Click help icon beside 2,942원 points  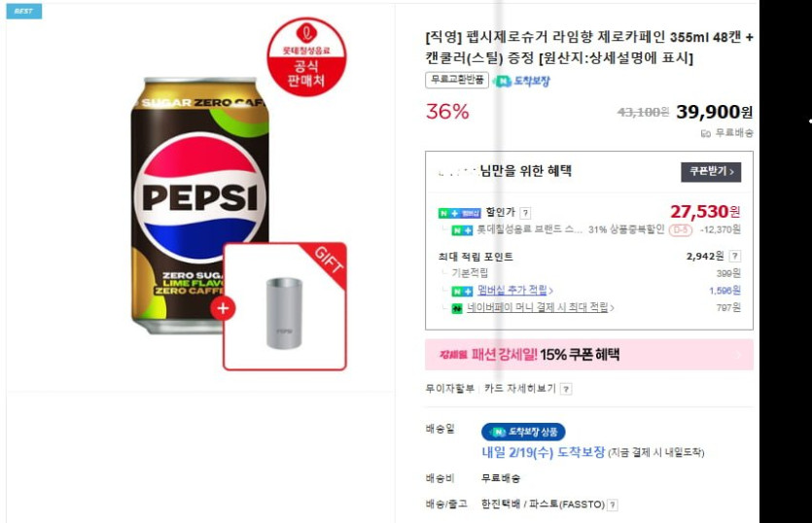747,257
